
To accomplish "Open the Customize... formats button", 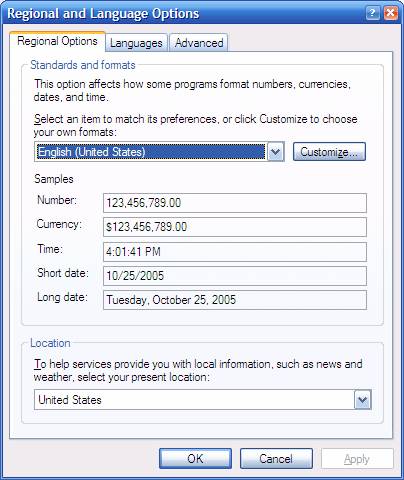I will (x=329, y=152).
